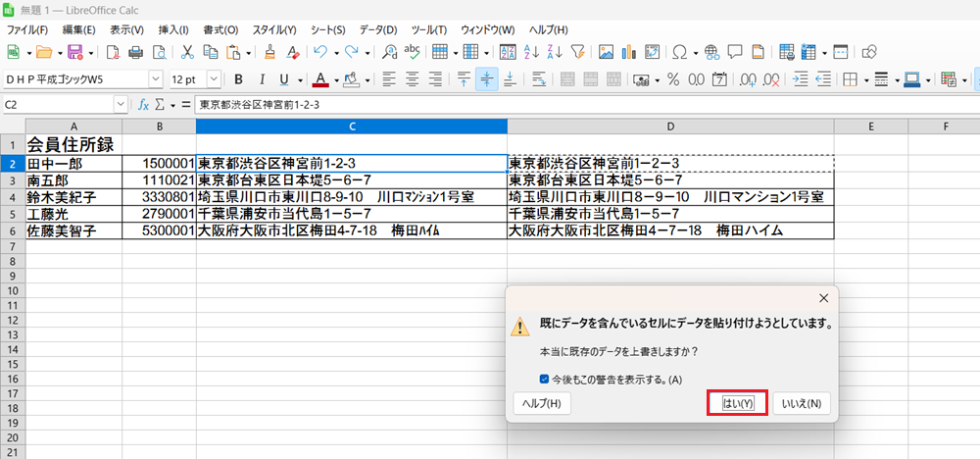This screenshot has width=980, height=459.
Task: Open the font name dropdown
Action: (156, 79)
